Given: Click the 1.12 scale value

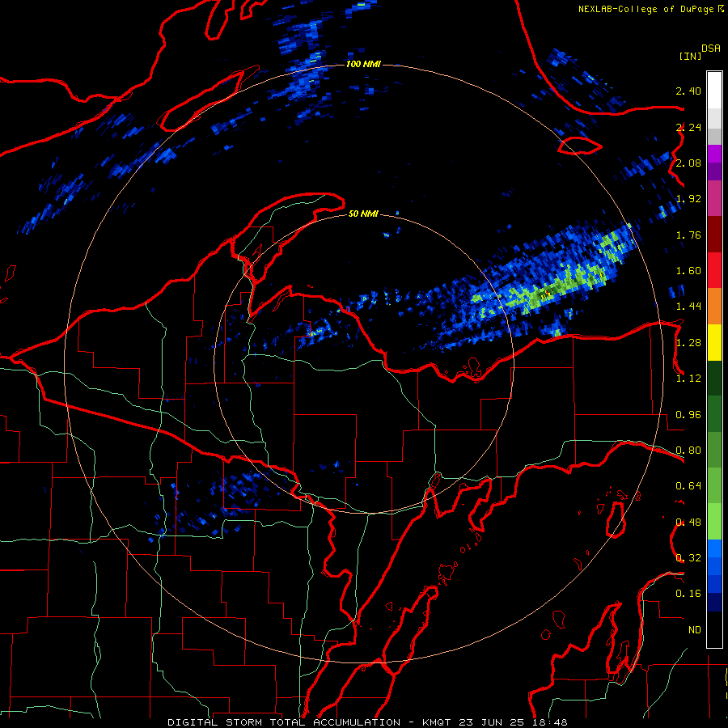Looking at the screenshot, I should [688, 379].
